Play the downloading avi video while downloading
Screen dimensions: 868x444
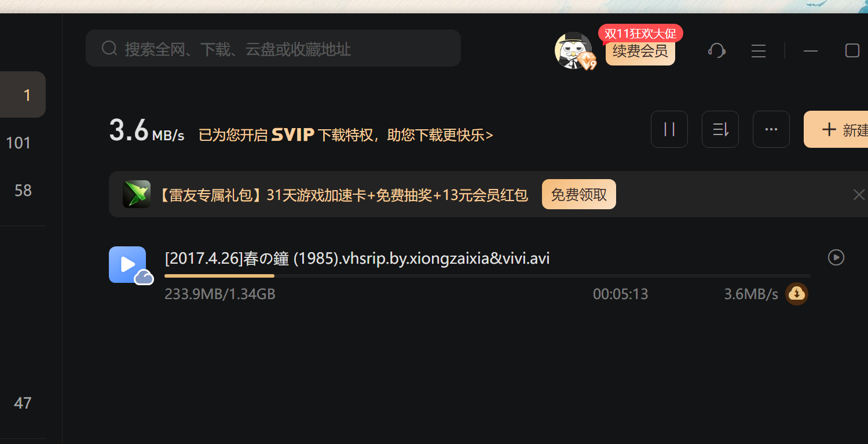click(x=836, y=257)
